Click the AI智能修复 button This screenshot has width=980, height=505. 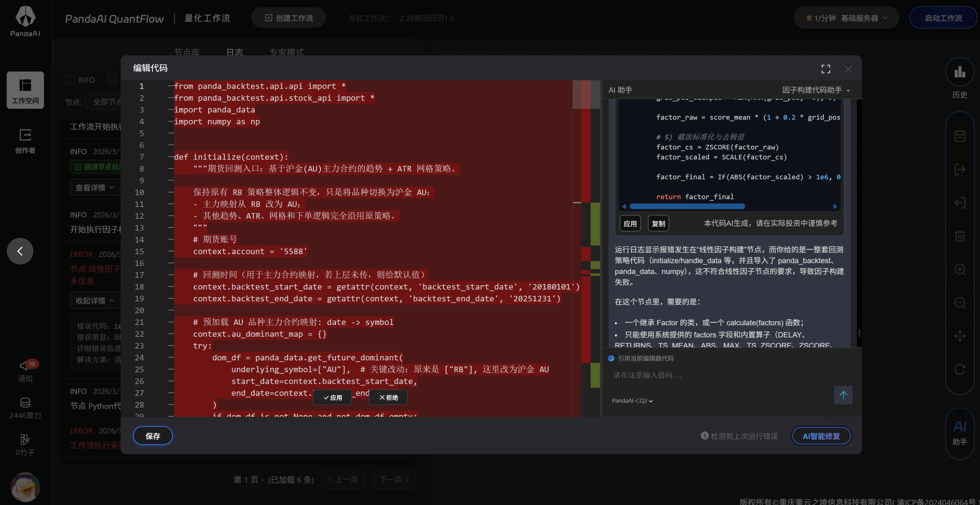pos(821,436)
